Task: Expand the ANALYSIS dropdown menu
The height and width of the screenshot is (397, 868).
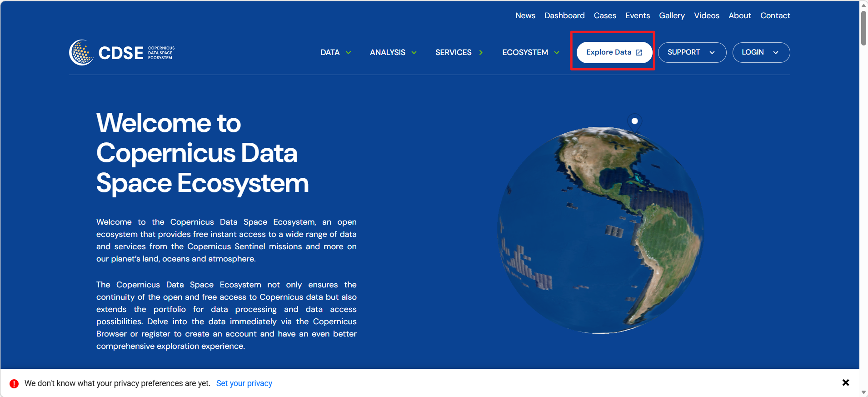Action: point(393,52)
